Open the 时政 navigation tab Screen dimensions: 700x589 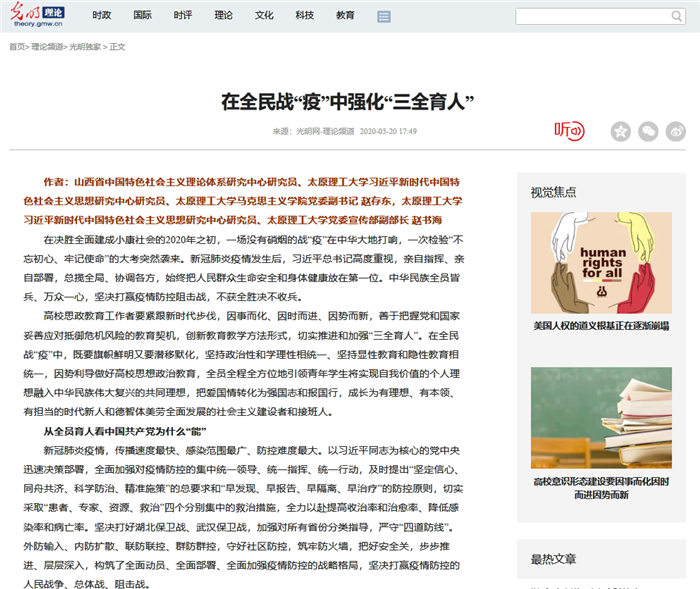[x=102, y=16]
